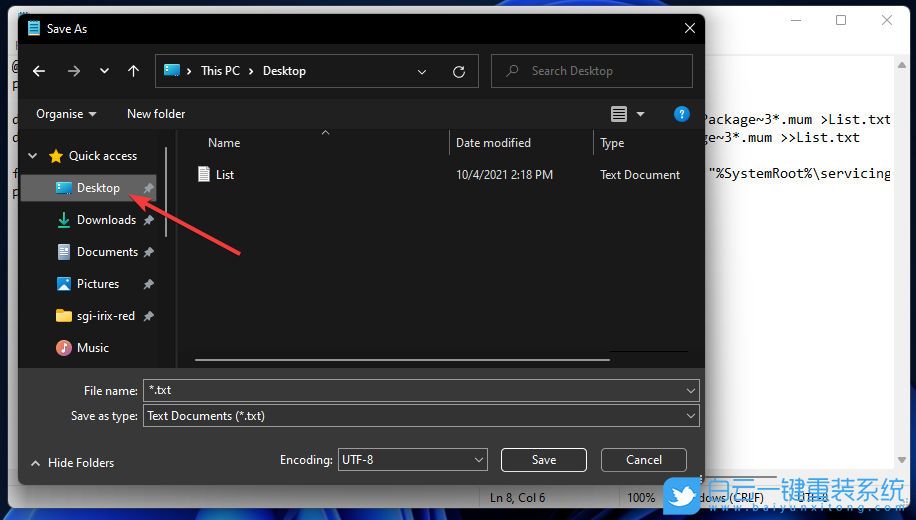Click the This PC breadcrumb
The height and width of the screenshot is (520, 916).
pyautogui.click(x=220, y=71)
